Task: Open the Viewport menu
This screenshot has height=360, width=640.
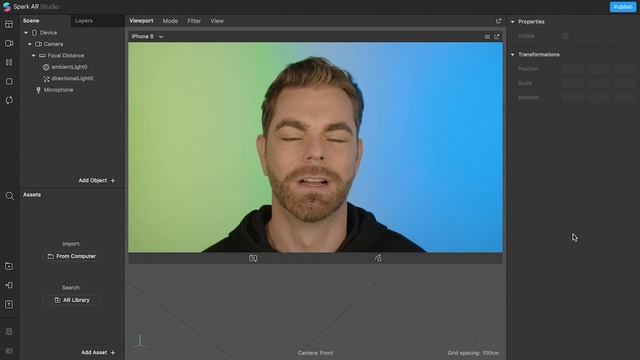Action: click(x=141, y=21)
